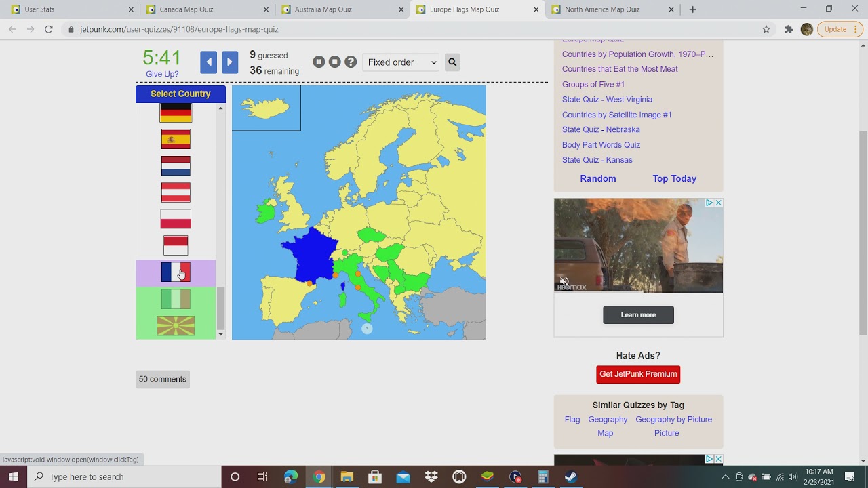This screenshot has height=488, width=868.
Task: Select the Italy flag in green row
Action: (176, 299)
